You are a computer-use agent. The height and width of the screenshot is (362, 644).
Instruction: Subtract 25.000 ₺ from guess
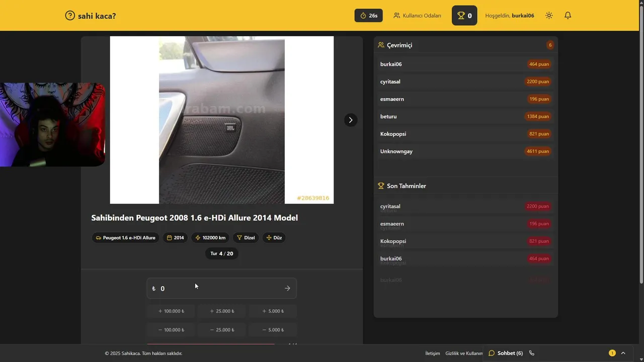pos(222,330)
